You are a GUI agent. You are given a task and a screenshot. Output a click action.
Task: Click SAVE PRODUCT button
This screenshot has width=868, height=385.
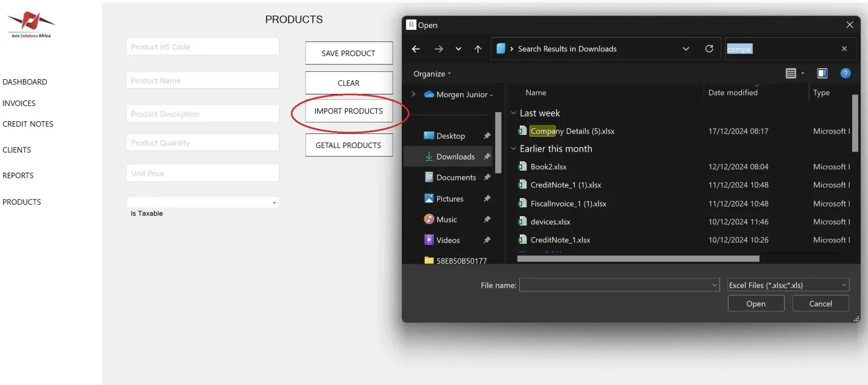tap(349, 53)
